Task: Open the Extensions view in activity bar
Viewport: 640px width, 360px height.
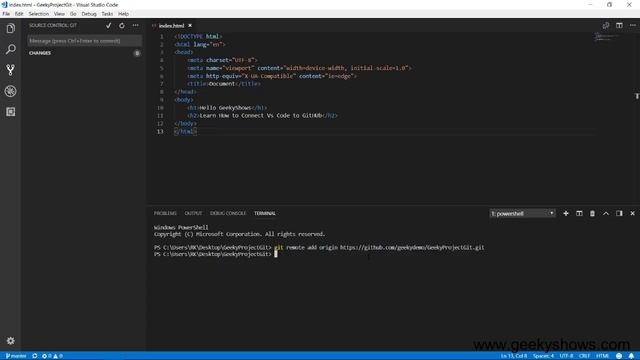Action: coord(11,112)
